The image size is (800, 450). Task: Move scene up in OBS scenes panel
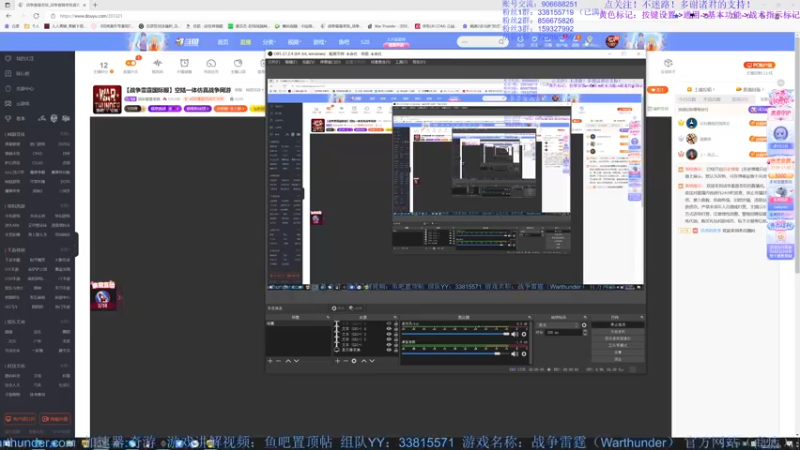(x=288, y=361)
